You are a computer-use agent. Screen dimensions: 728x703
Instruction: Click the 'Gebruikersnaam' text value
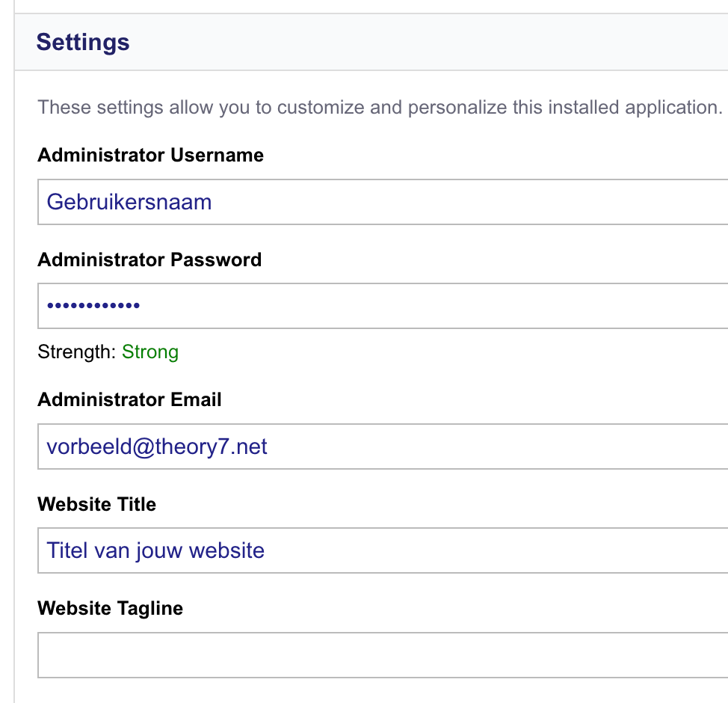pos(129,202)
